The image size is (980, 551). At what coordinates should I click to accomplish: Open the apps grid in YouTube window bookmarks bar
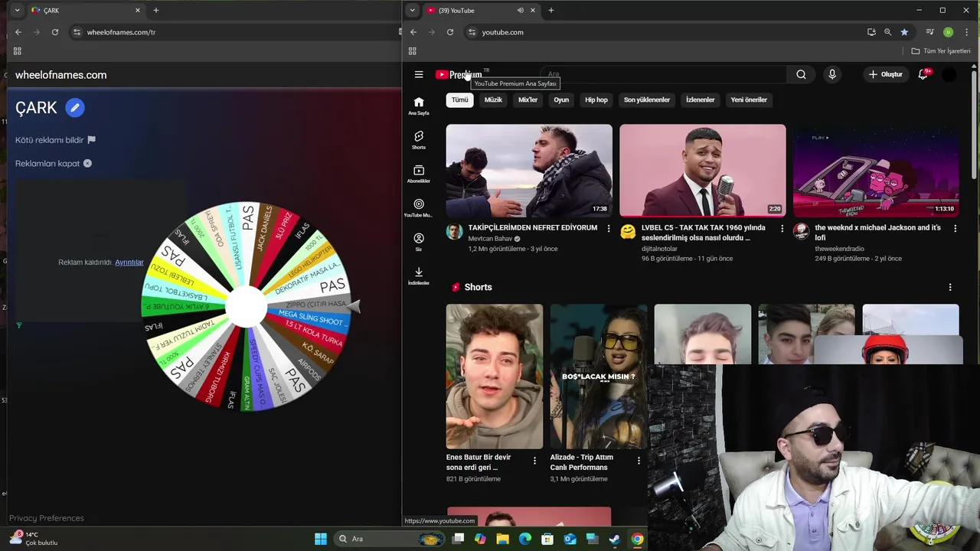pos(412,51)
